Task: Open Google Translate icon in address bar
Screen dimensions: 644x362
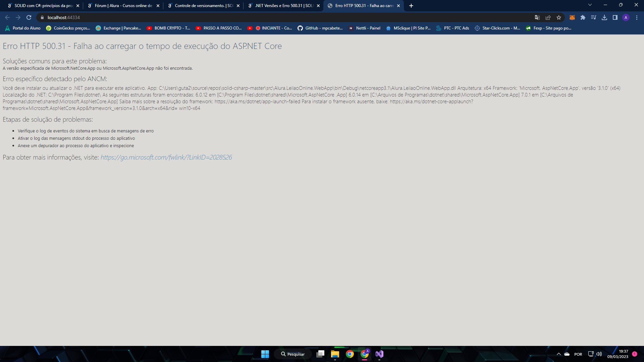Action: (x=537, y=17)
